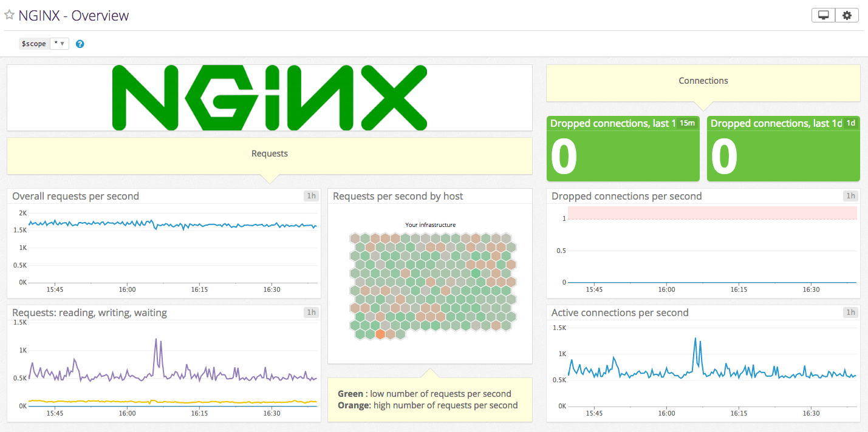Open the $scope variable dropdown

tap(59, 44)
